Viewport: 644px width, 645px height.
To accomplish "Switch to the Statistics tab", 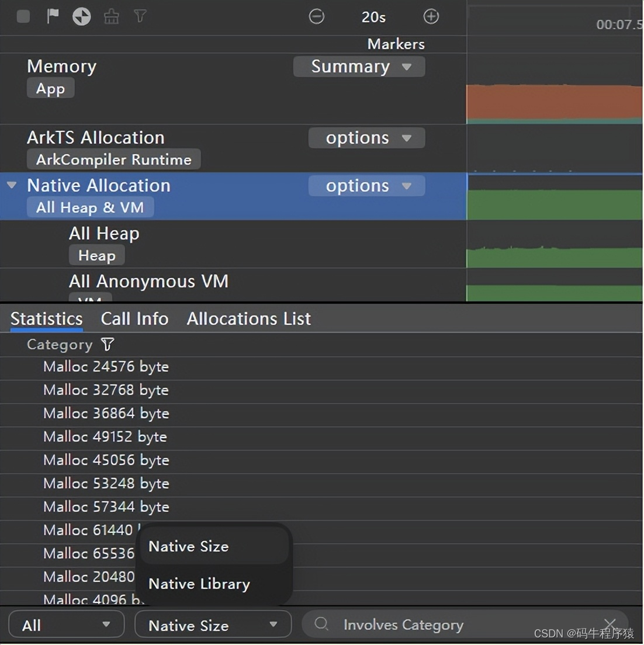I will [x=47, y=319].
